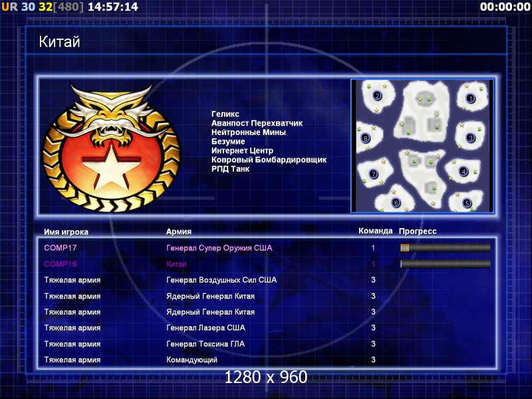Click the COMP16 loading progress bar

(x=445, y=263)
